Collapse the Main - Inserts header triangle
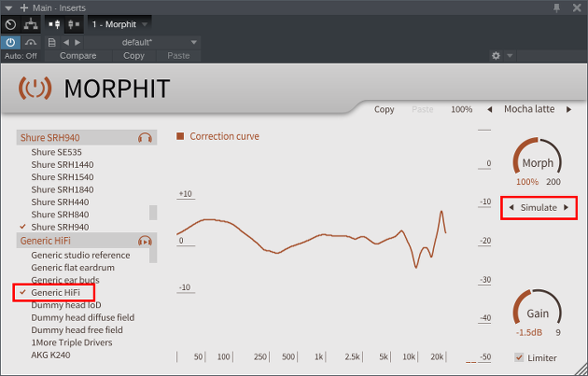This screenshot has height=376, width=588. coord(8,8)
